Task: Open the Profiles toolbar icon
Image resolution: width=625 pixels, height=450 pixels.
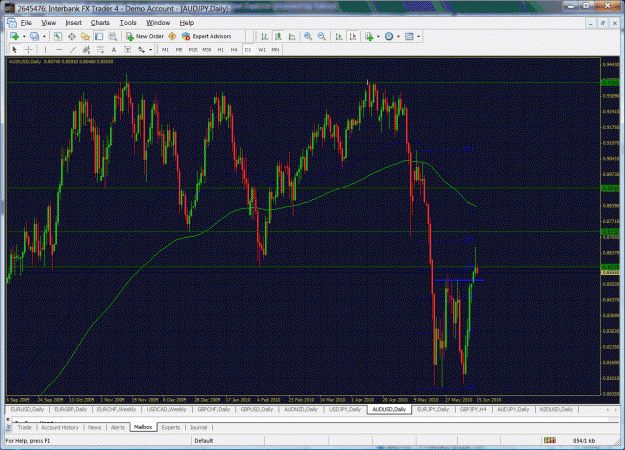Action: (x=35, y=36)
